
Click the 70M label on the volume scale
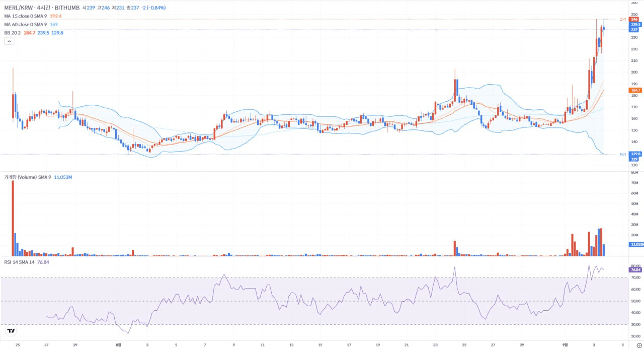634,183
